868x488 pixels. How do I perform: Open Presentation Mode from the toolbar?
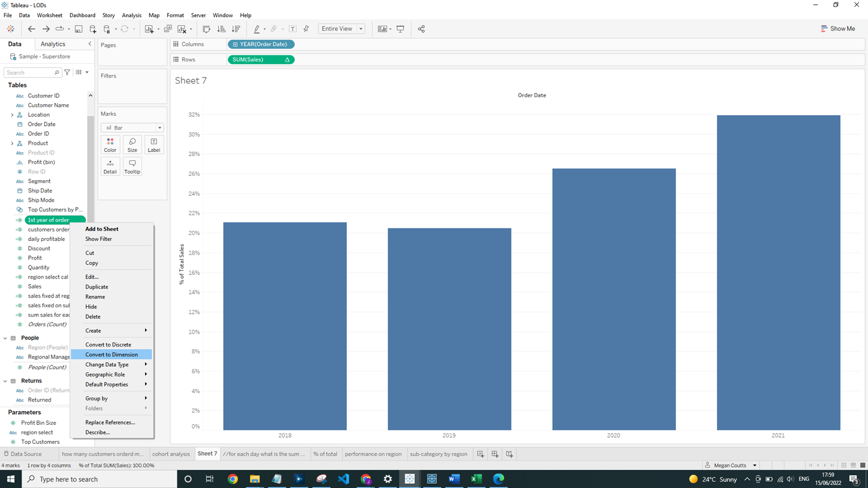click(x=401, y=29)
